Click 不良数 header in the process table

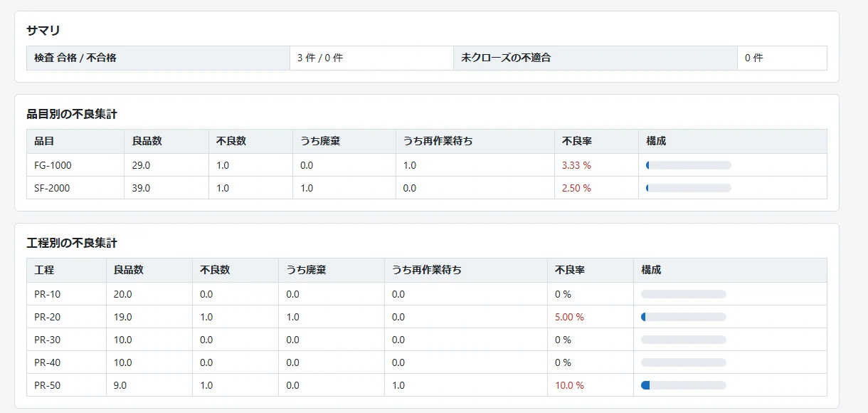[x=215, y=270]
